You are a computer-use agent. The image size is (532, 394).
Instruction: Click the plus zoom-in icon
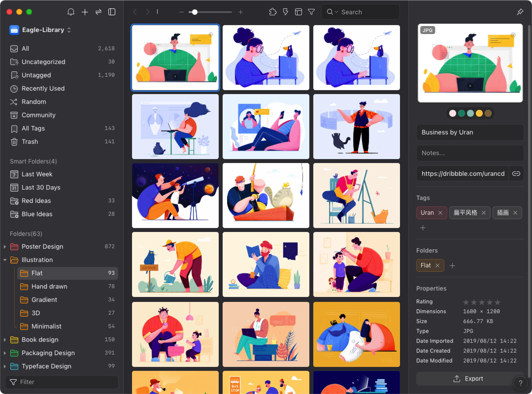241,12
